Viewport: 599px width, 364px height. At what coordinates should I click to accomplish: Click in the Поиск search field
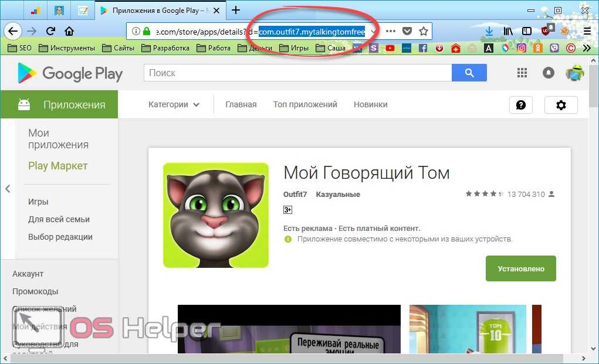coord(297,73)
